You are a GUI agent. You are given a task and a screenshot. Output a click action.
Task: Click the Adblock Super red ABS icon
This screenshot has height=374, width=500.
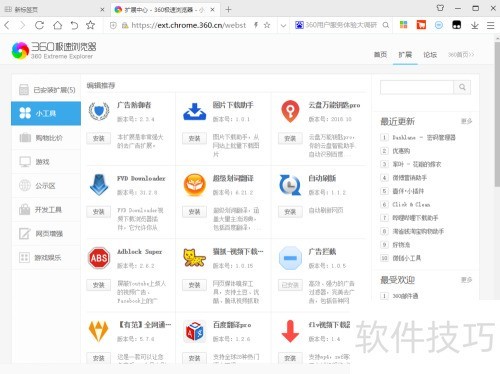click(99, 258)
